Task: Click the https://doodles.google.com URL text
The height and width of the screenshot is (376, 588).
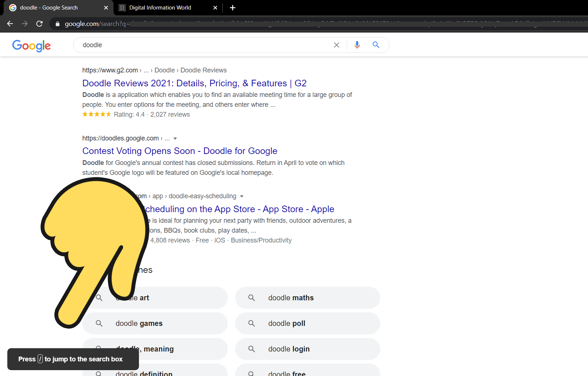Action: [x=120, y=138]
